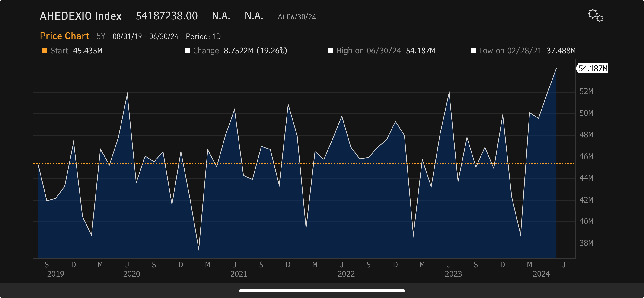Click the 54.187M price flag on the axis

593,68
